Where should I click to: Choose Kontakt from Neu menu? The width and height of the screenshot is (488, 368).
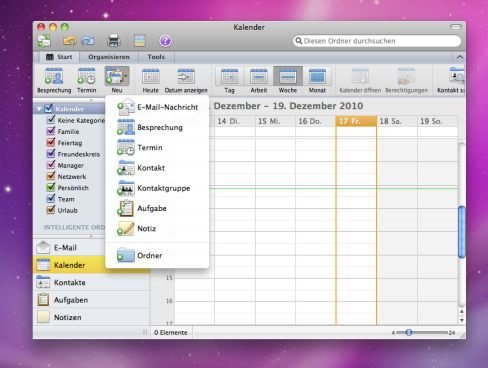pyautogui.click(x=157, y=168)
